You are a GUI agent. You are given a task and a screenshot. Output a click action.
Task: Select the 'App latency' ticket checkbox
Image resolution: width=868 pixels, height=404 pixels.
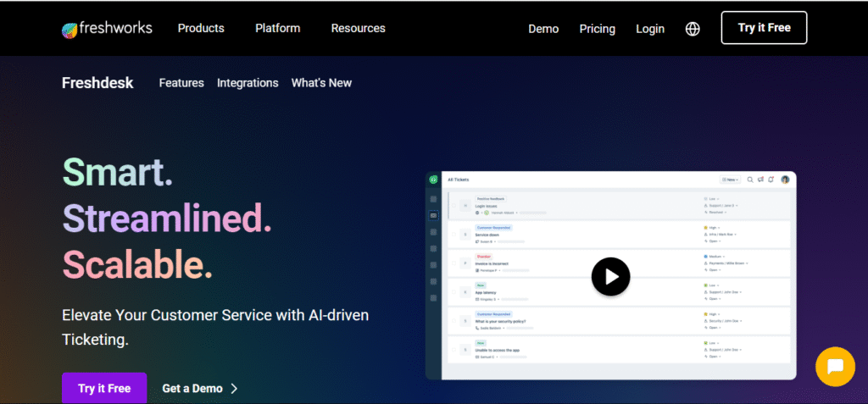click(x=453, y=292)
